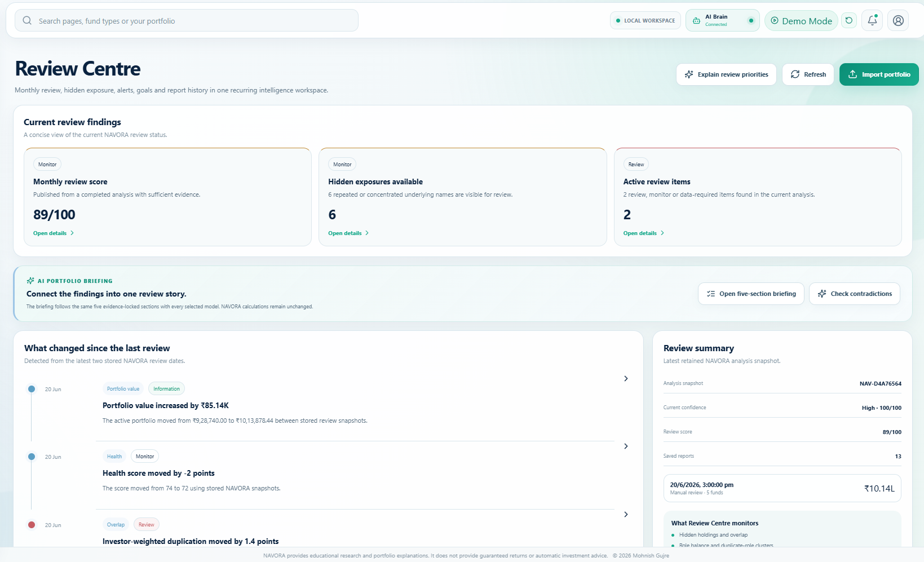This screenshot has width=924, height=562.
Task: Toggle the Local Workspace indicator
Action: tap(646, 21)
